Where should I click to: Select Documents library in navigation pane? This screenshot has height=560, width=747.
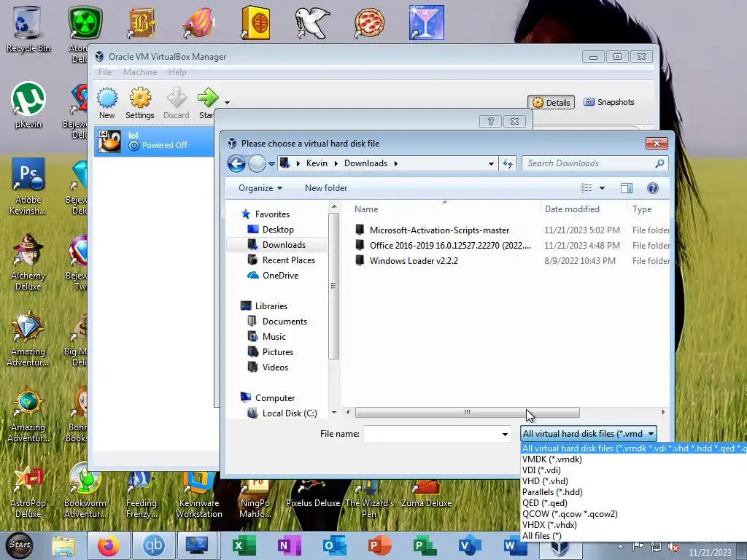[285, 322]
